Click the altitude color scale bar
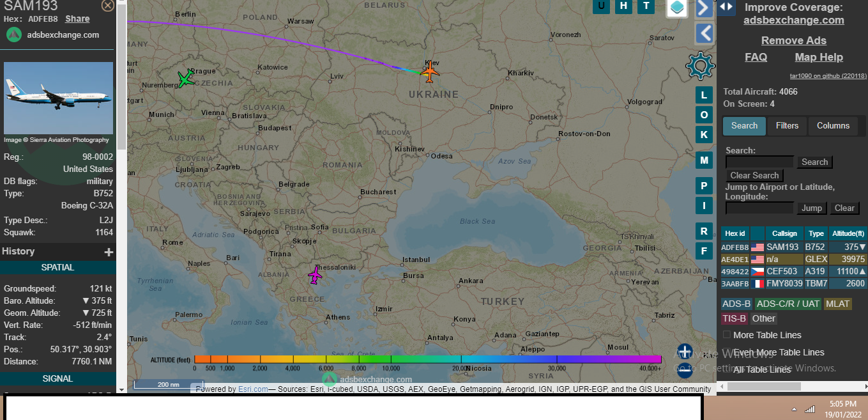The image size is (868, 420). 427,359
